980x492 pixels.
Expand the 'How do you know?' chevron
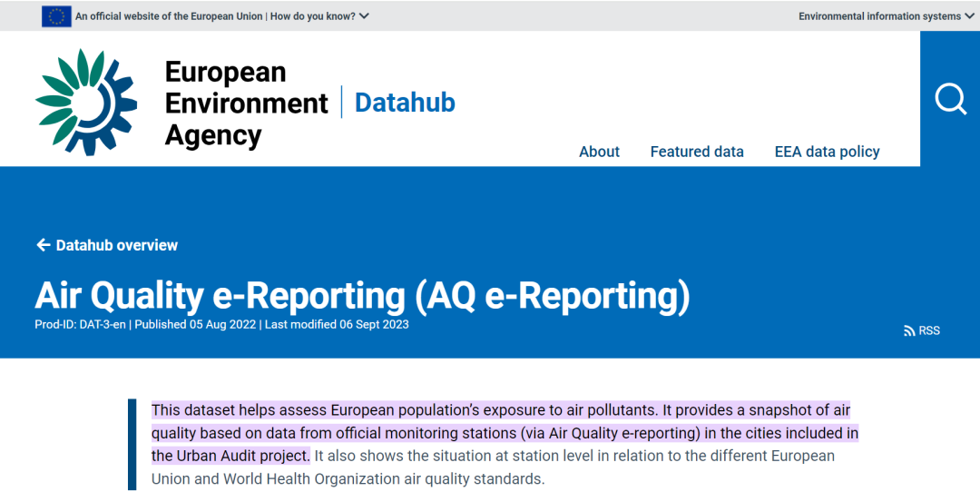pos(365,16)
